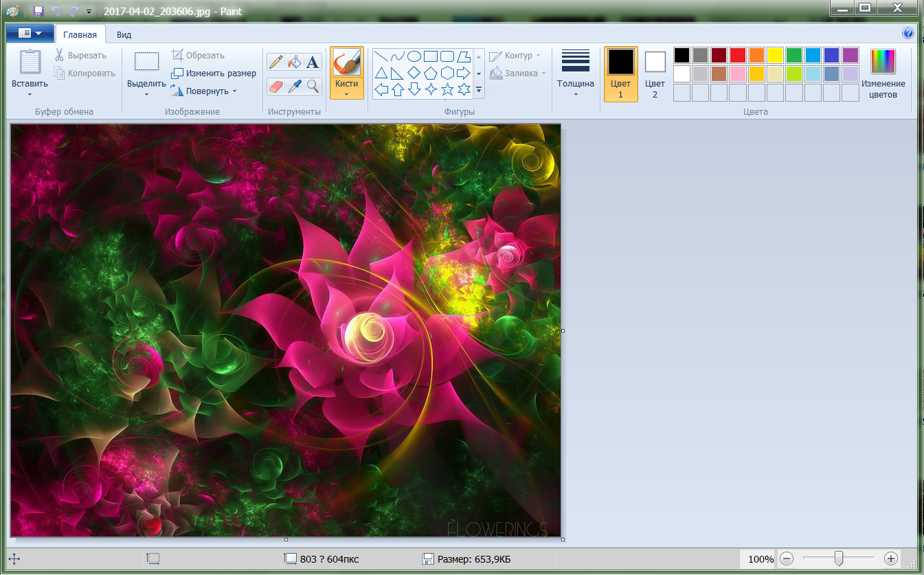Click the 100% zoom level text
924x575 pixels.
(x=760, y=559)
